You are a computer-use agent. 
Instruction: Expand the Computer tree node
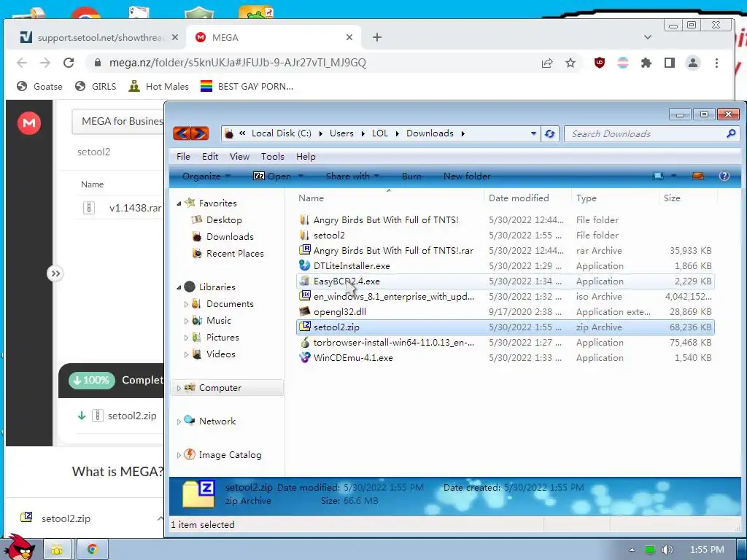coord(179,388)
